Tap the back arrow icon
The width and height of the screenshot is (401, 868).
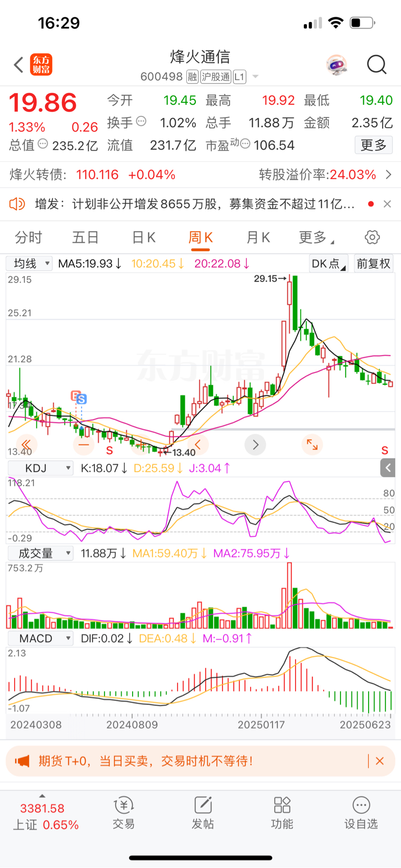[19, 65]
